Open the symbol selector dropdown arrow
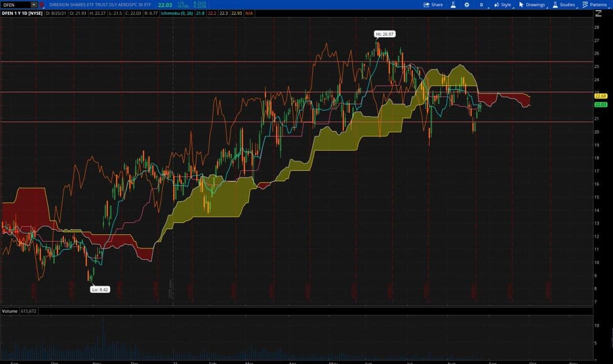 34,5
